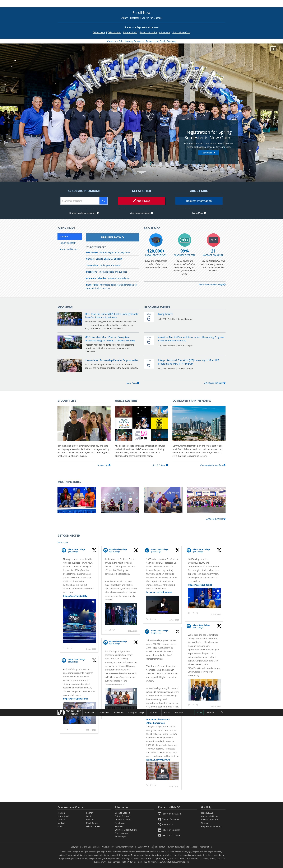
Task: Open the MDC Event Calendar link
Action: pyautogui.click(x=215, y=383)
